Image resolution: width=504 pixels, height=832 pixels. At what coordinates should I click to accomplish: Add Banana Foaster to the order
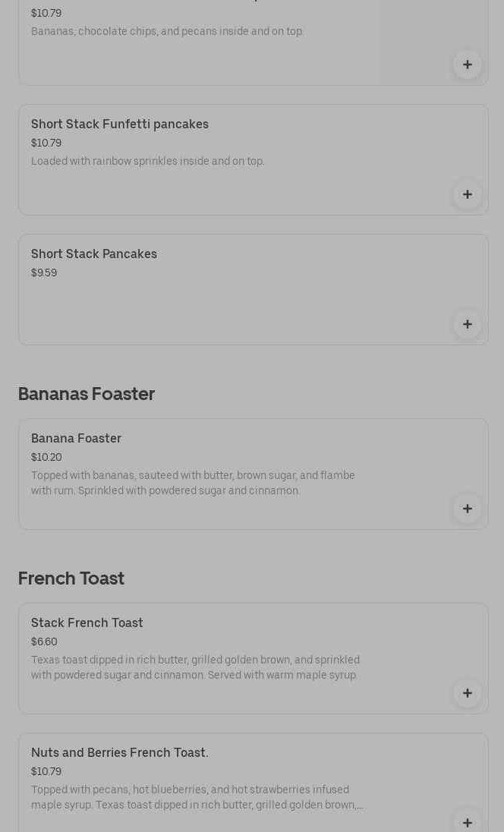pos(467,509)
